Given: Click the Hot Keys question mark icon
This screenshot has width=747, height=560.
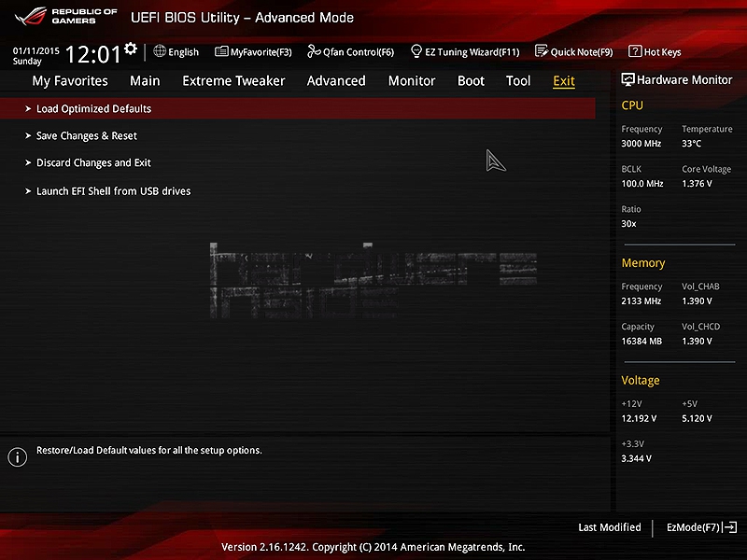Looking at the screenshot, I should tap(635, 51).
